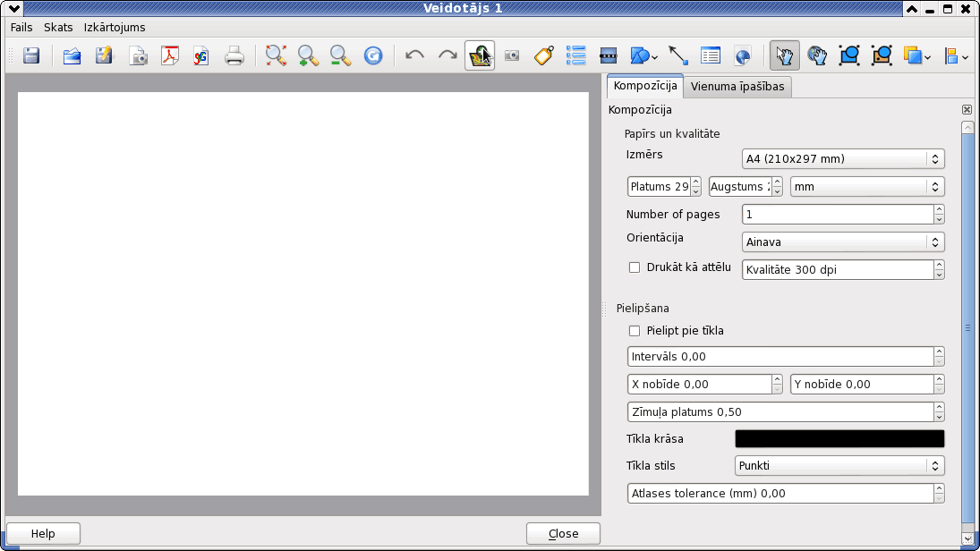Image resolution: width=980 pixels, height=551 pixels.
Task: Roll up the window with the title bar up arrow
Action: 912,9
